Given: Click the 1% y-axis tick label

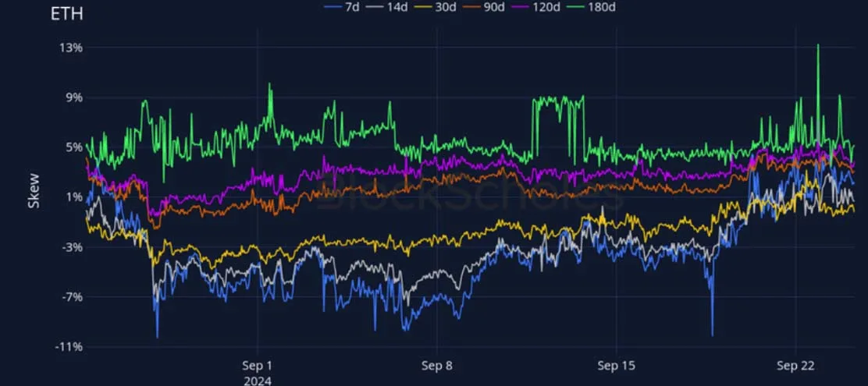Looking at the screenshot, I should click(x=75, y=197).
